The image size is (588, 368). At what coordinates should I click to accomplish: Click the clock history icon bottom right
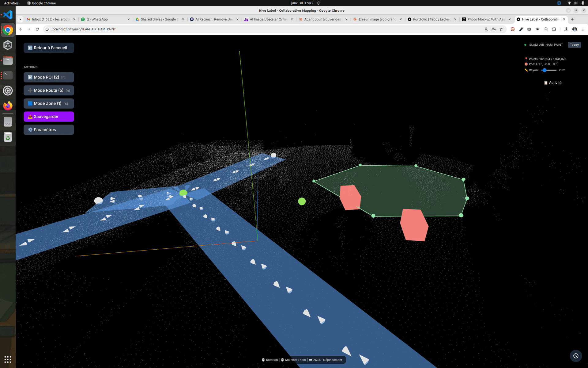click(x=576, y=356)
